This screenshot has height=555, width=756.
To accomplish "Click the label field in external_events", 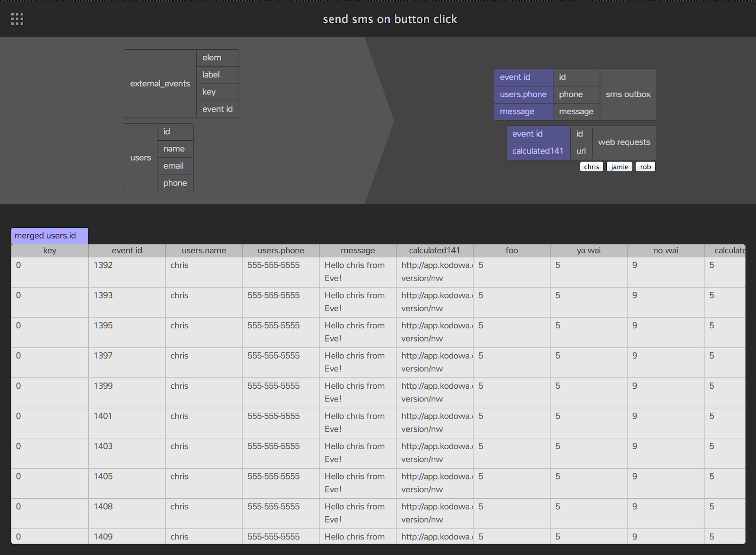I will tap(211, 75).
